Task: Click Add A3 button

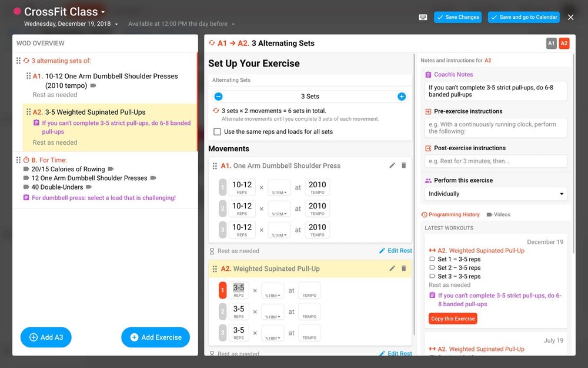Action: pos(46,337)
